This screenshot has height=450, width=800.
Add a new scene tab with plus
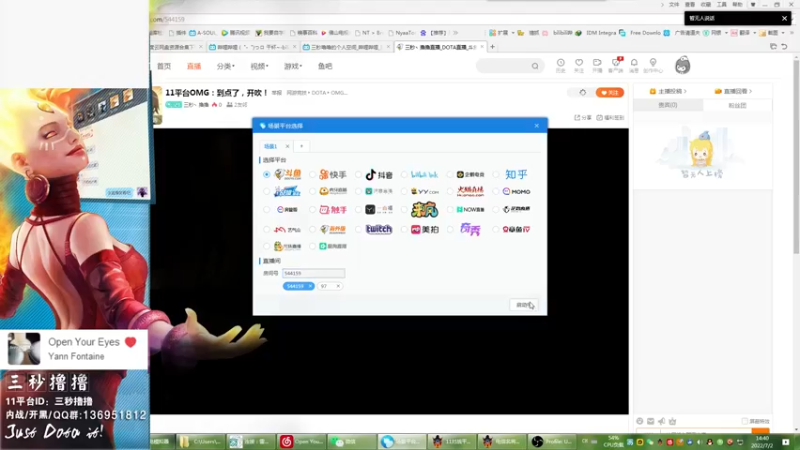(302, 146)
